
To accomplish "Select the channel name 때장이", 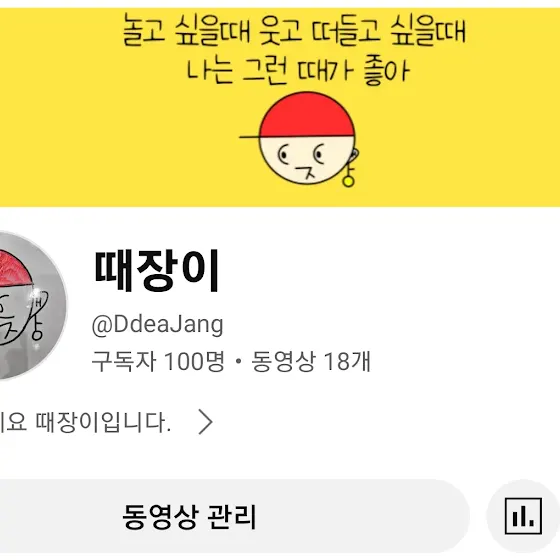I will coord(156,271).
